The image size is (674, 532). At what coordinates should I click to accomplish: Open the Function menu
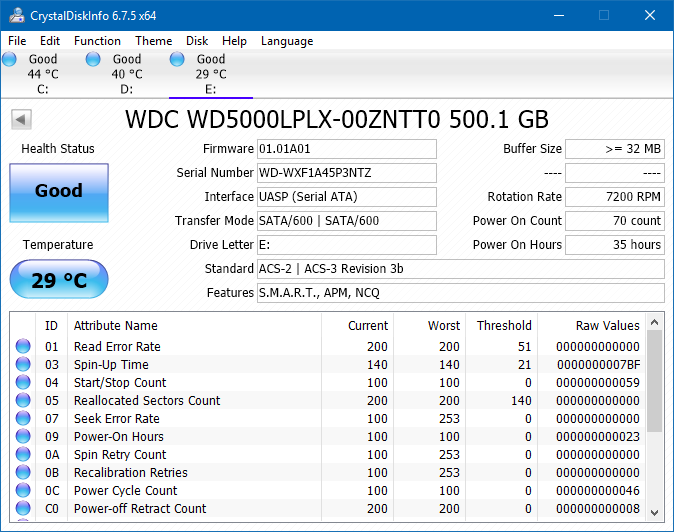coord(97,41)
